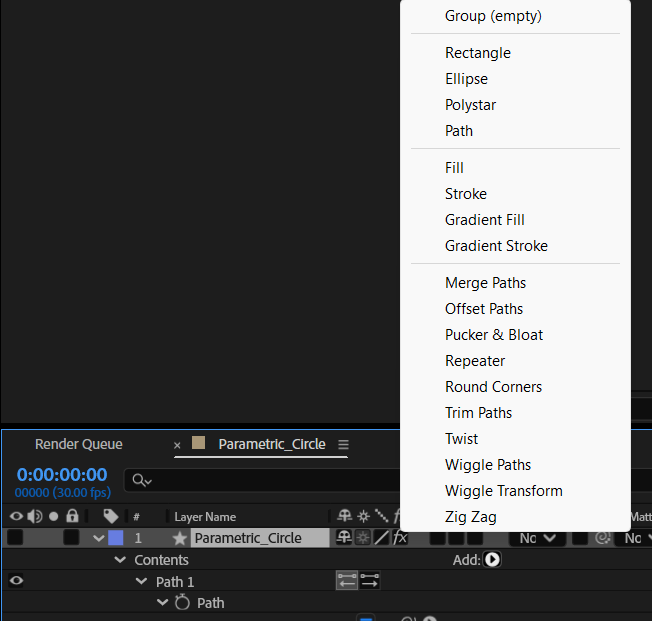Select Round Corners in the menu
The height and width of the screenshot is (621, 652).
tap(494, 387)
